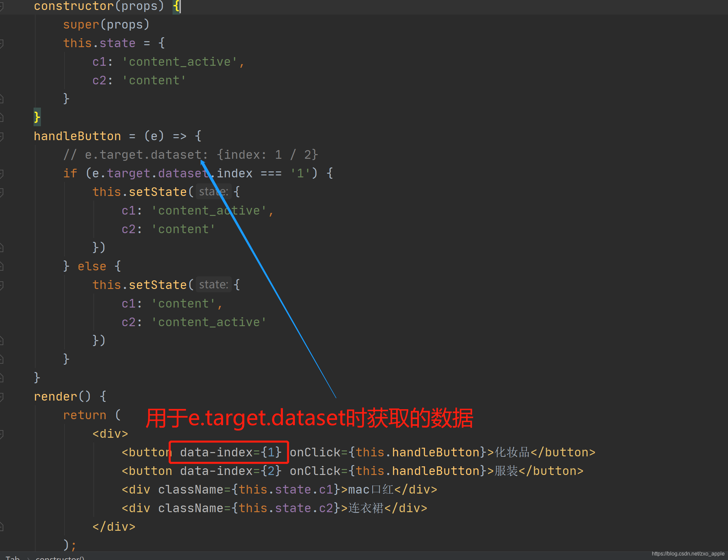Collapse the opening <div> JSX fold marker
Screen dimensions: 728x560
[x=1, y=434]
